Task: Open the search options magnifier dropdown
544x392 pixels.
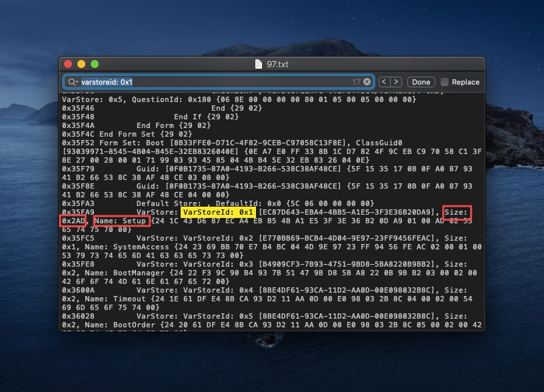Action: tap(72, 82)
